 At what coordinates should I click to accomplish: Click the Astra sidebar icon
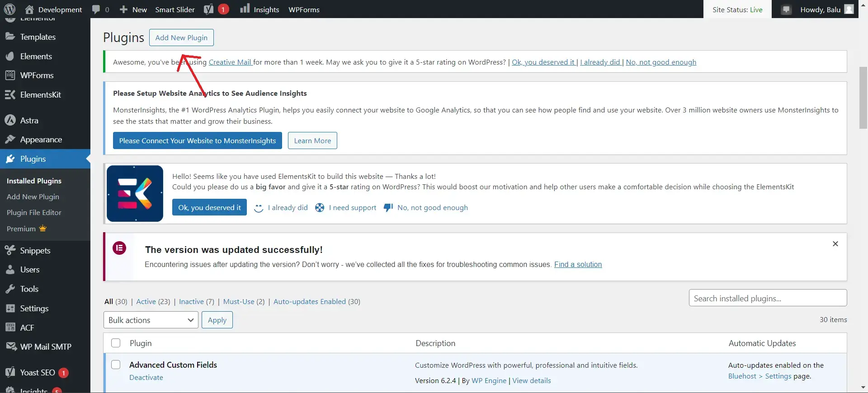click(x=10, y=120)
